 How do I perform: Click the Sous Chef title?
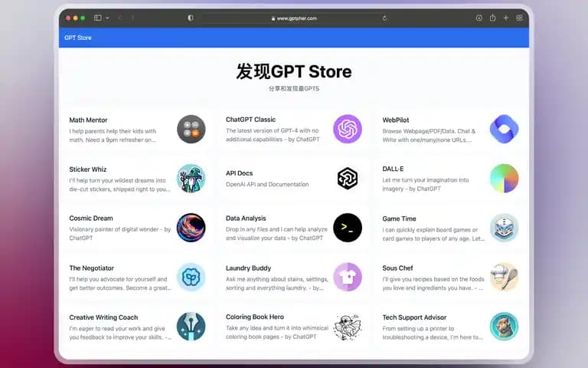click(397, 268)
